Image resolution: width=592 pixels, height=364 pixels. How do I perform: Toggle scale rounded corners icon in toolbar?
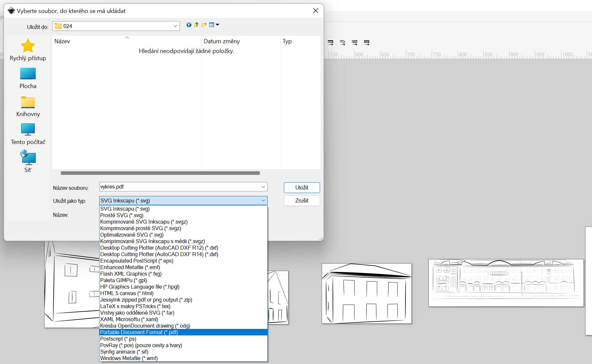343,43
